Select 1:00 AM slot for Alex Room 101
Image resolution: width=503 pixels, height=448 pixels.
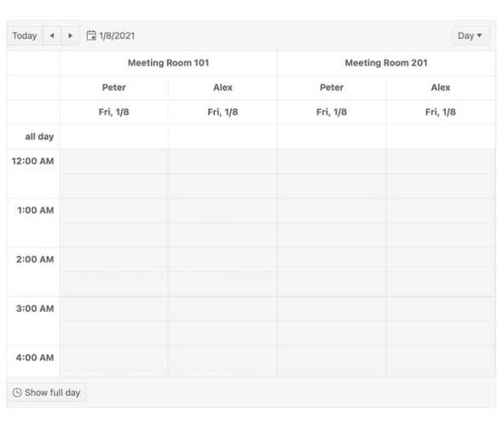223,211
